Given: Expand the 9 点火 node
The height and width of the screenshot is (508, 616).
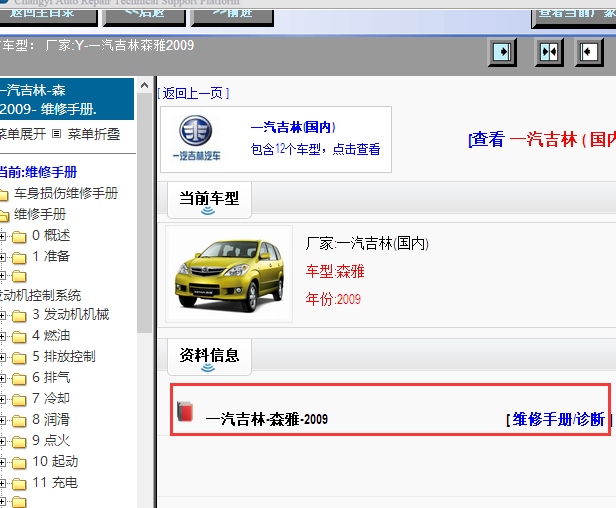Looking at the screenshot, I should [2, 442].
